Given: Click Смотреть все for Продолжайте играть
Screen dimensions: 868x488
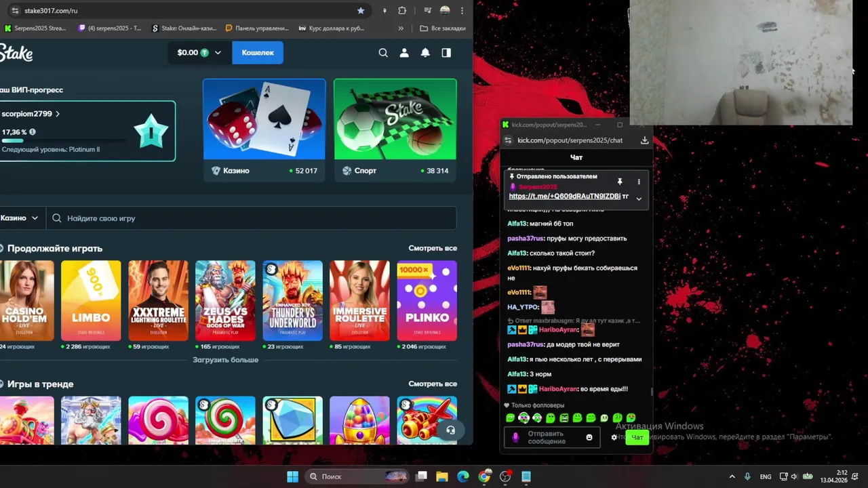Looking at the screenshot, I should point(433,248).
